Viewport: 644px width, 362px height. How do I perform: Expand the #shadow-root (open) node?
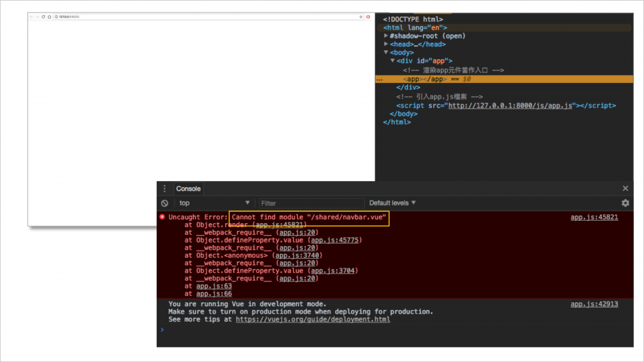386,36
